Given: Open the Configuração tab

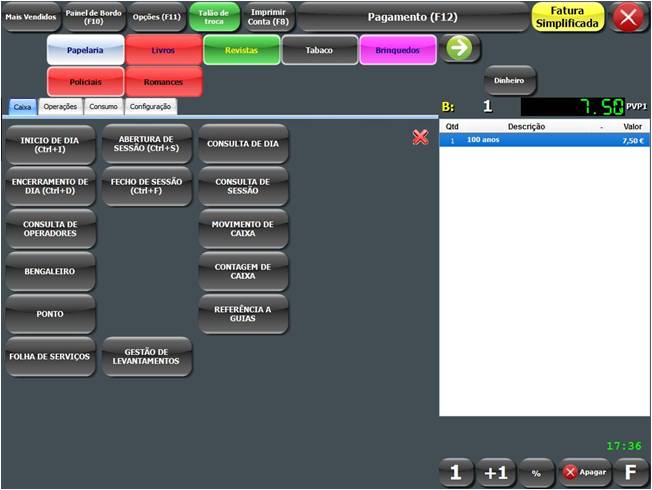Looking at the screenshot, I should point(150,106).
